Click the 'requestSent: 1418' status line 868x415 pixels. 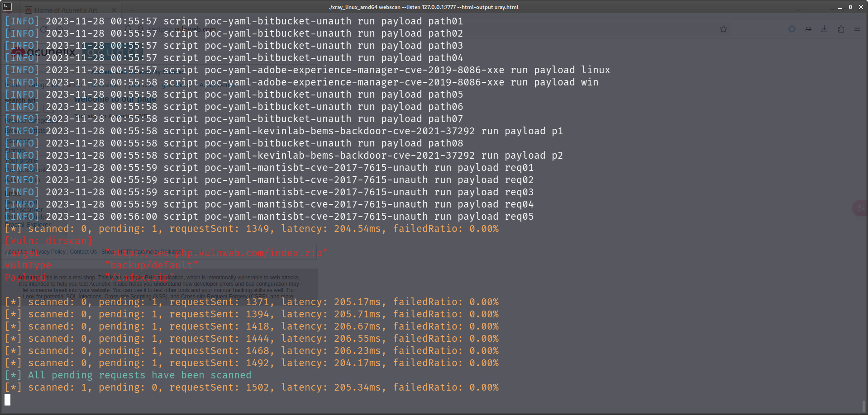tap(252, 326)
